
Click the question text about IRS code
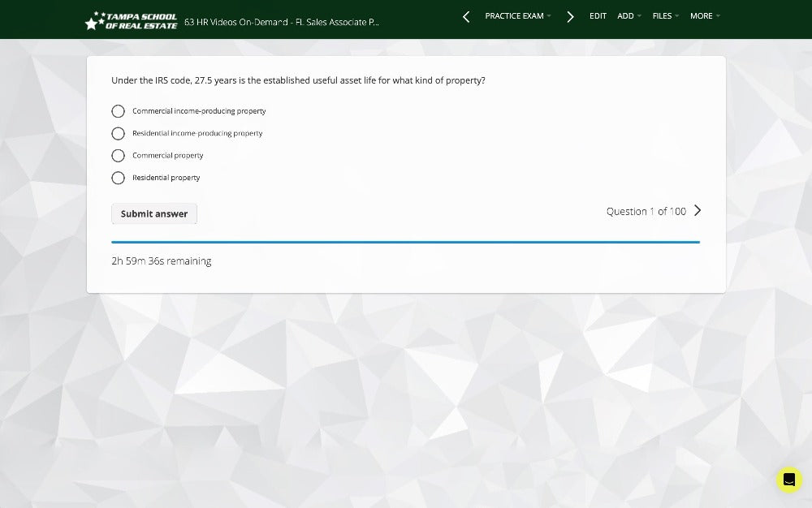point(298,81)
